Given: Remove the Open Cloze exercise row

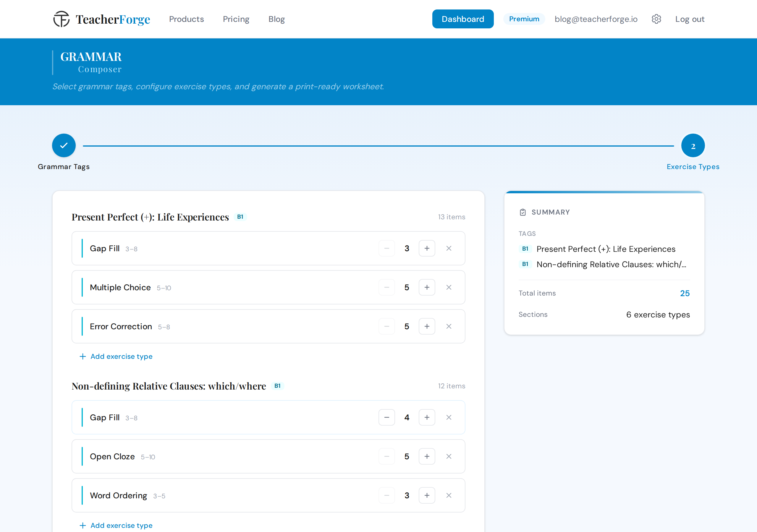Looking at the screenshot, I should (x=449, y=457).
